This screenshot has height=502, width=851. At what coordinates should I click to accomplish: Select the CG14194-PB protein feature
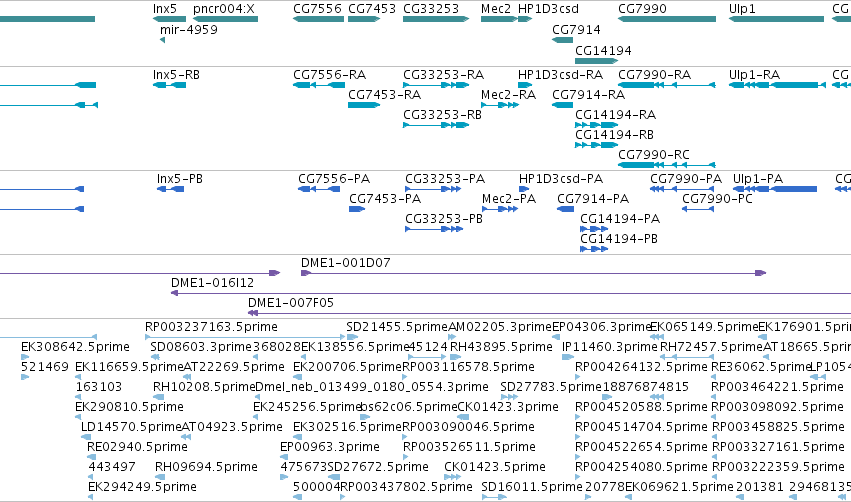[594, 249]
